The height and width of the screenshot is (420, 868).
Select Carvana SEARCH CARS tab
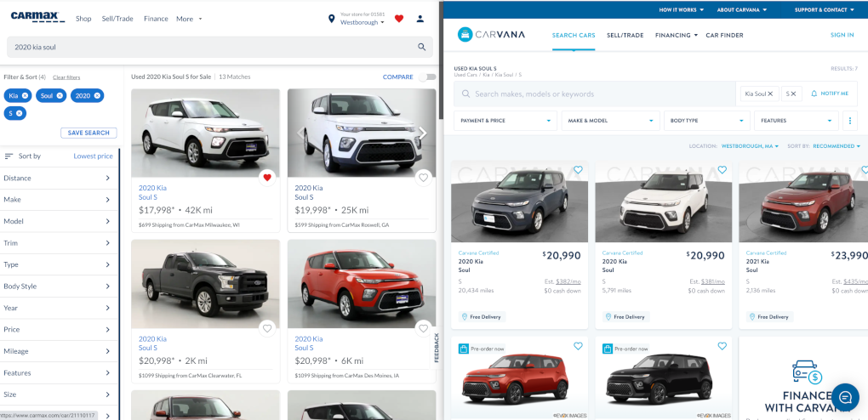point(574,35)
